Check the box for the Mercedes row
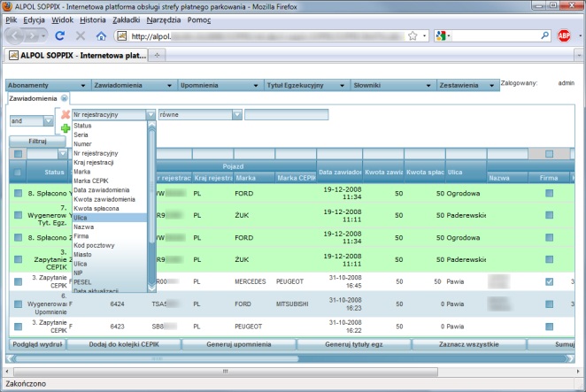 point(18,281)
